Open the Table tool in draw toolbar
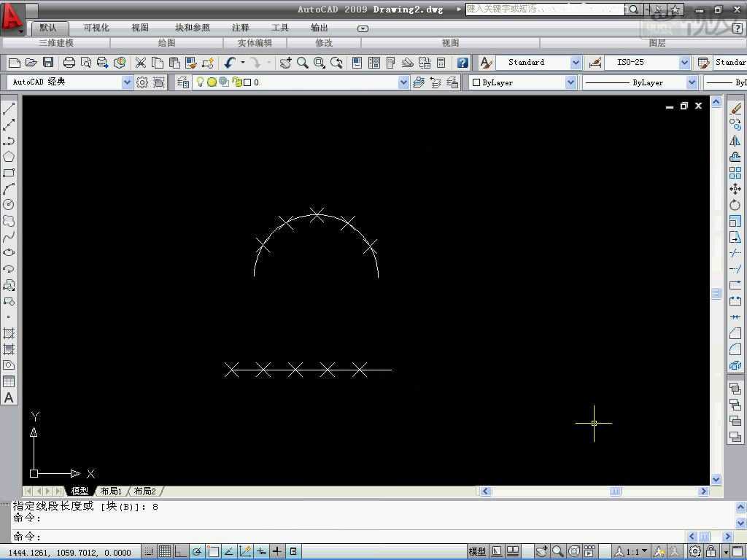 tap(9, 381)
